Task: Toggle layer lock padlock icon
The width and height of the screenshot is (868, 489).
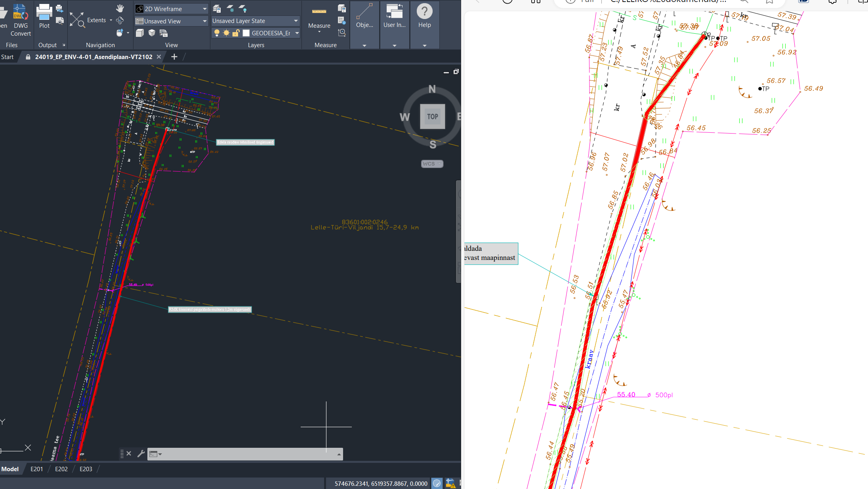Action: point(236,33)
